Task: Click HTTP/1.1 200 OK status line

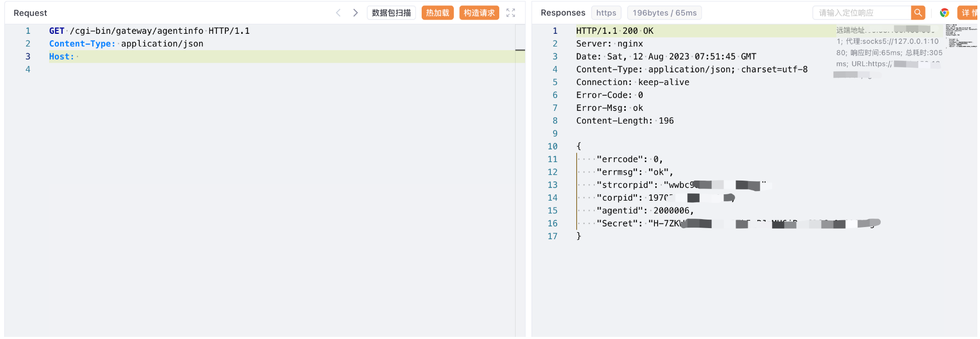Action: point(614,31)
